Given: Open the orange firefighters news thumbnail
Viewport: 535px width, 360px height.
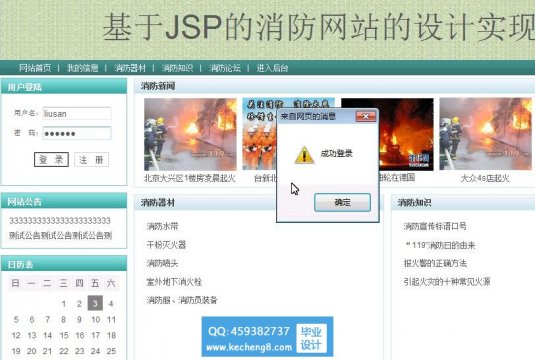Looking at the screenshot, I should coord(259,134).
